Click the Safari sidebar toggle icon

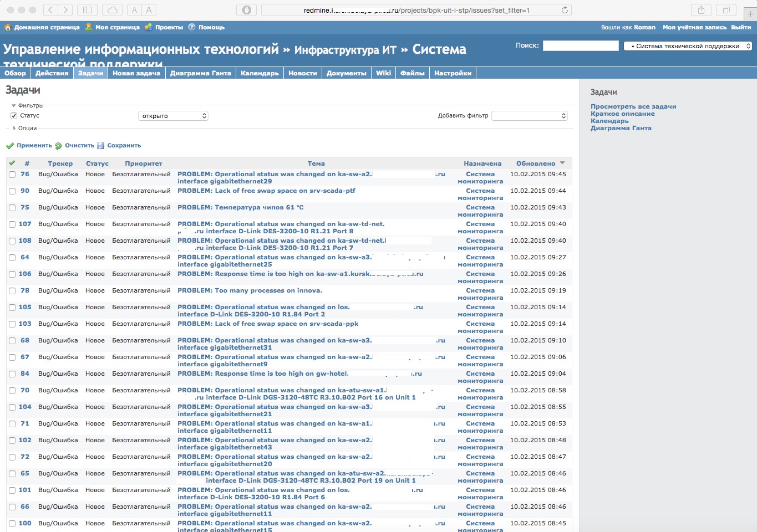(87, 10)
